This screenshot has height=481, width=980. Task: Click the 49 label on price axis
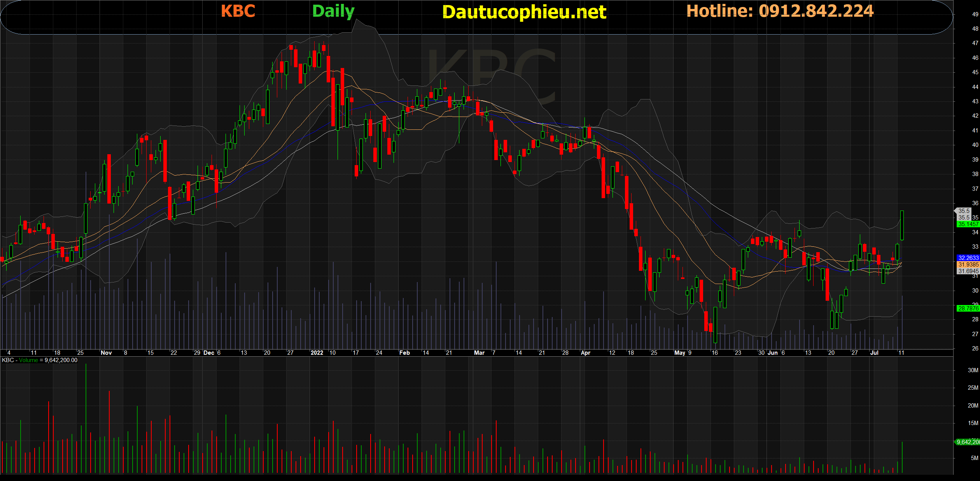975,14
